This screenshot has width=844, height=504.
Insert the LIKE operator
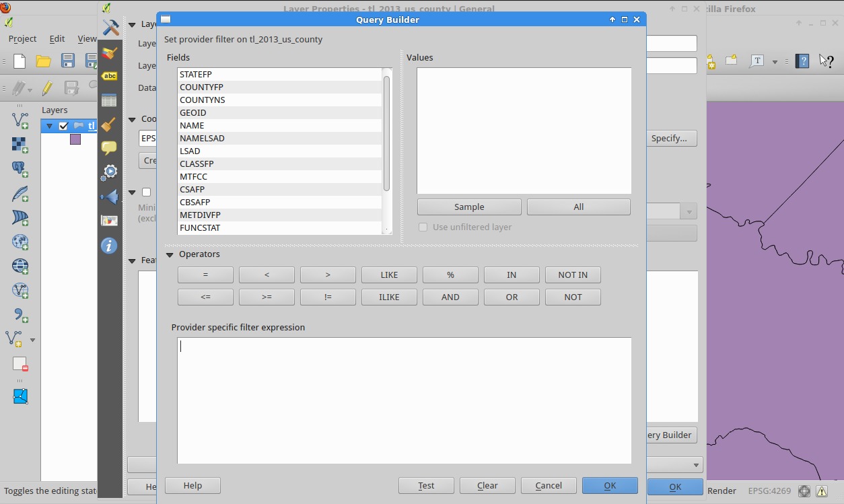389,275
